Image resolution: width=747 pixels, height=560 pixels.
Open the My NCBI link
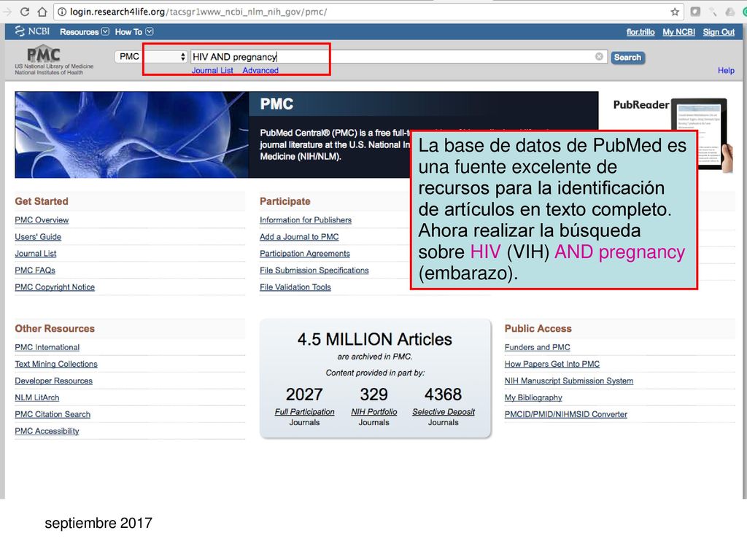pos(678,32)
